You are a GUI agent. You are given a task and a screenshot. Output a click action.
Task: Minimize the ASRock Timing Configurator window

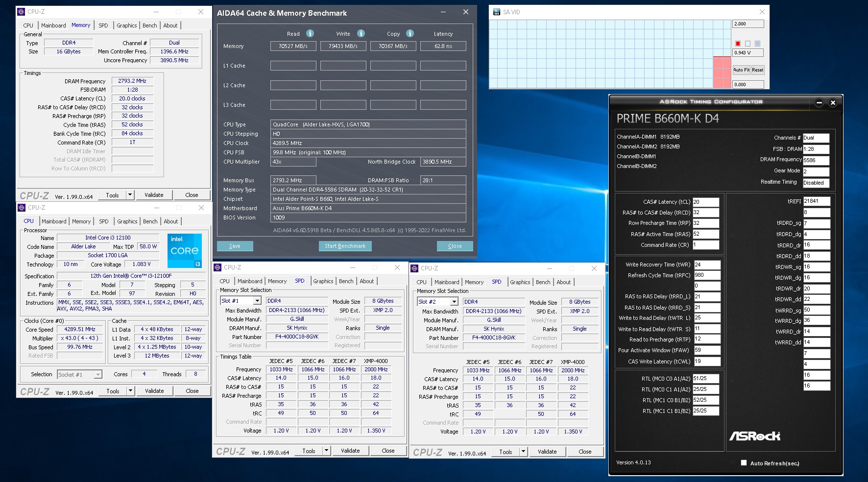coord(819,102)
